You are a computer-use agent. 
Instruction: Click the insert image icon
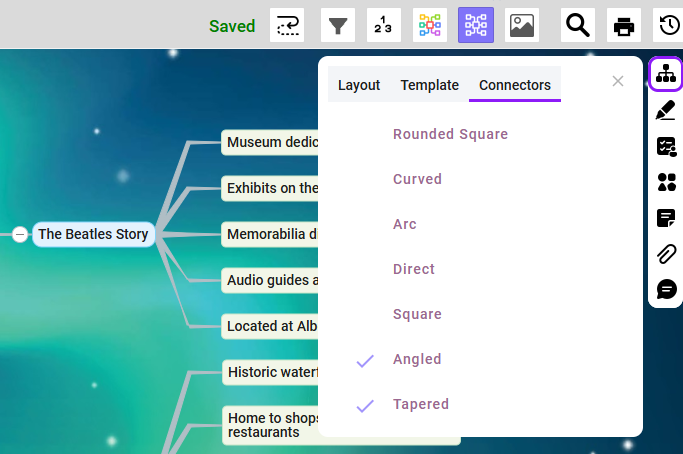[522, 25]
